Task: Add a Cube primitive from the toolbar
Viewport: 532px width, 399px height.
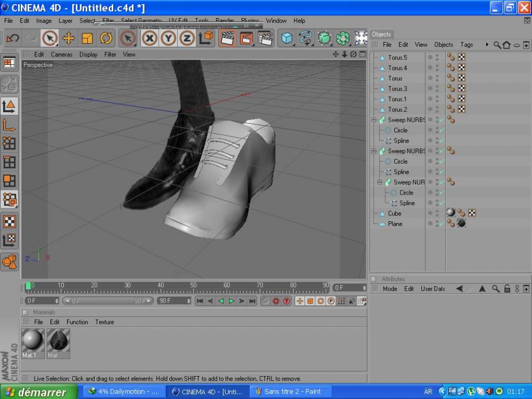Action: click(x=287, y=38)
